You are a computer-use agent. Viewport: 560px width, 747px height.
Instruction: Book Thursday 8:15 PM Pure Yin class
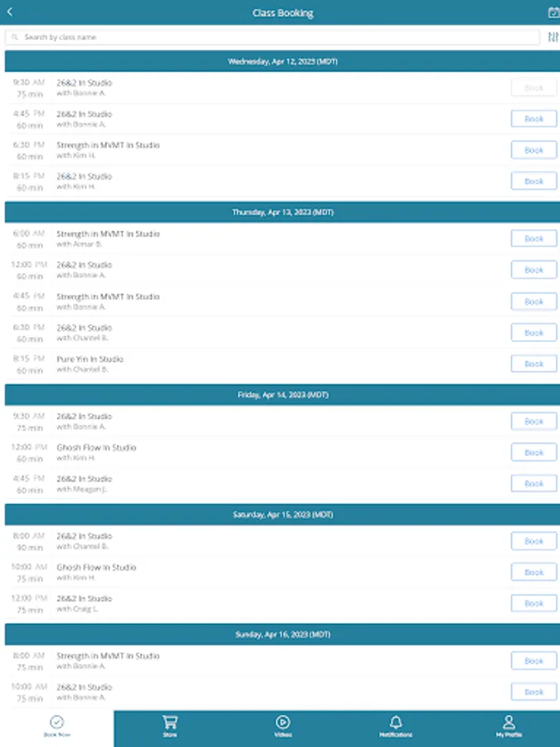[533, 364]
